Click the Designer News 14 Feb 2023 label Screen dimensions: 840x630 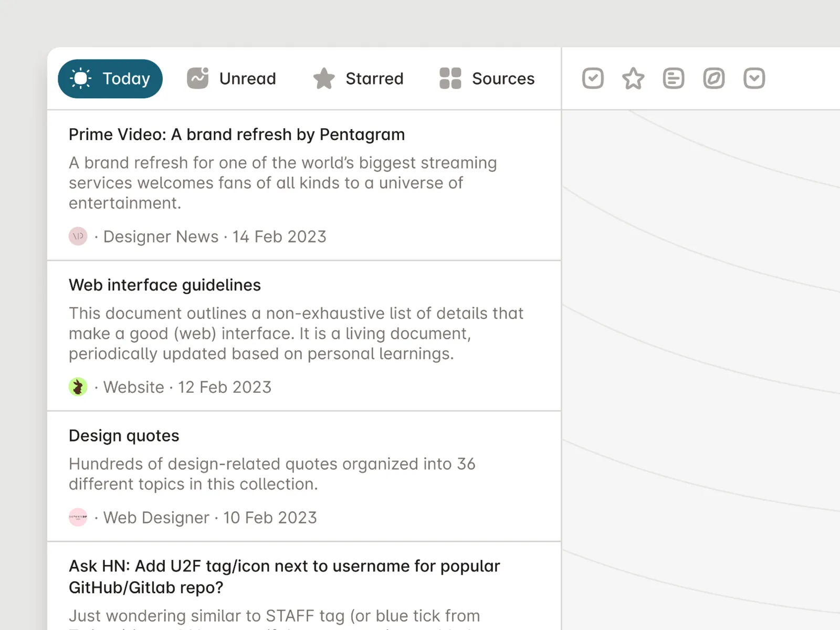[215, 237]
